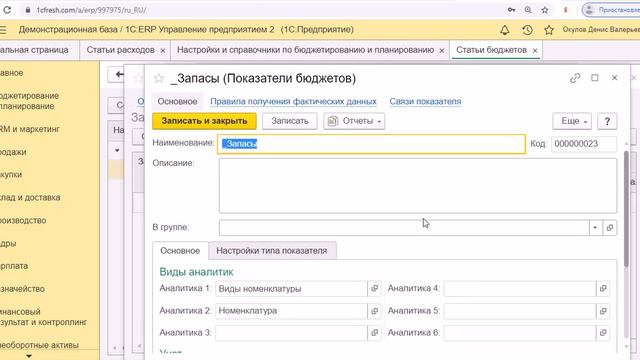Open Правила получения фактических данных link
This screenshot has height=360, width=640.
293,101
